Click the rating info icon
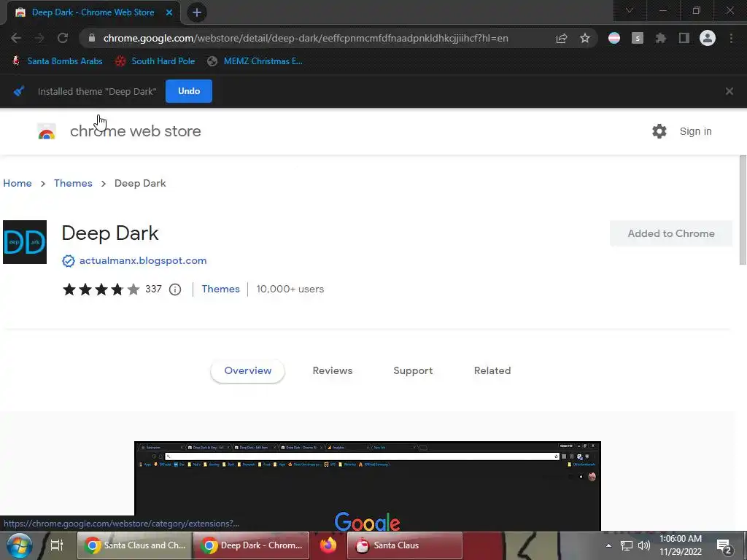The width and height of the screenshot is (747, 560). pos(175,289)
